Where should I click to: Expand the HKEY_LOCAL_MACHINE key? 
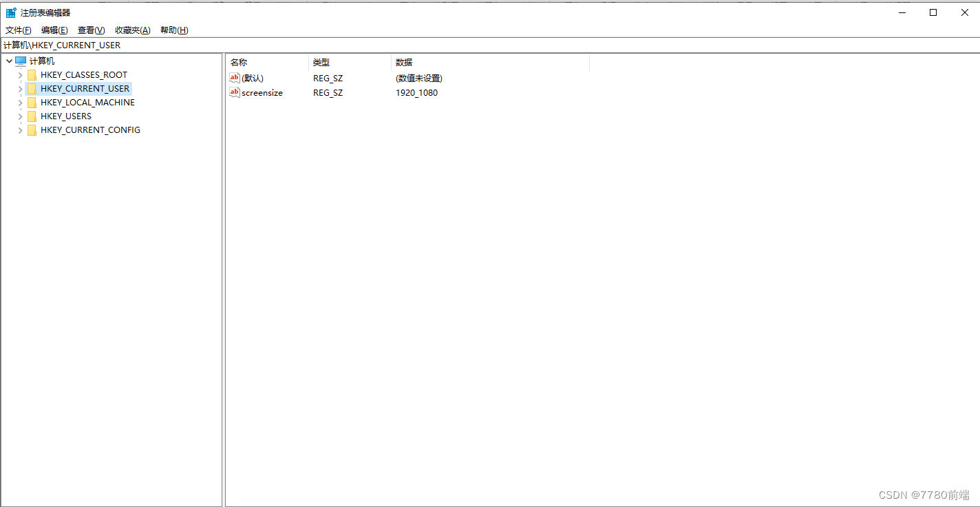(x=20, y=103)
